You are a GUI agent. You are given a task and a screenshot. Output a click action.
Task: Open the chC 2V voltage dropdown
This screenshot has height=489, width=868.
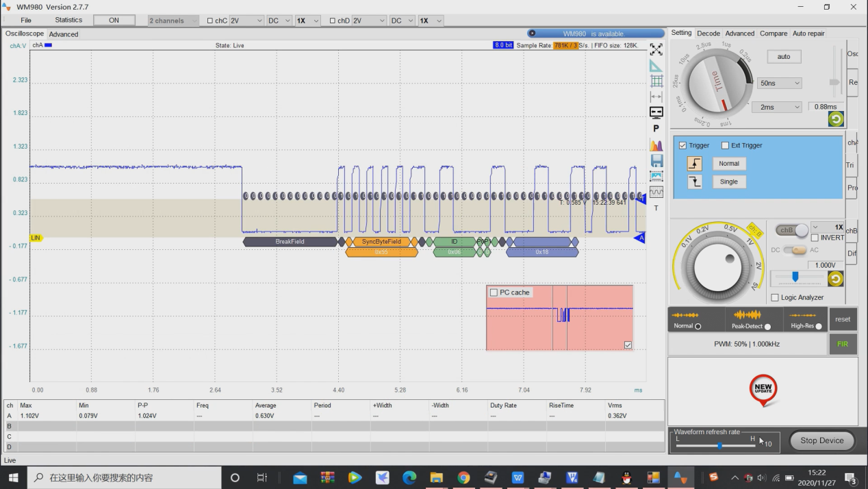coord(246,21)
